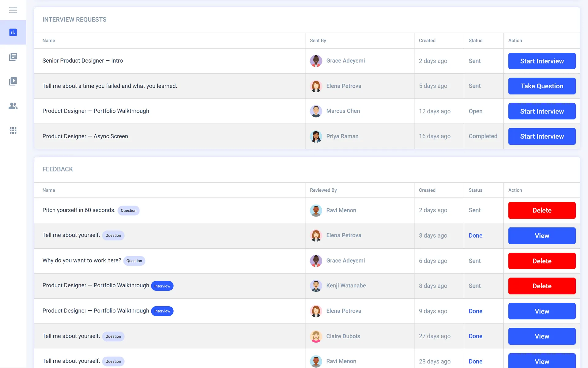Click the 'Open' status cell
The width and height of the screenshot is (588, 368).
click(475, 111)
